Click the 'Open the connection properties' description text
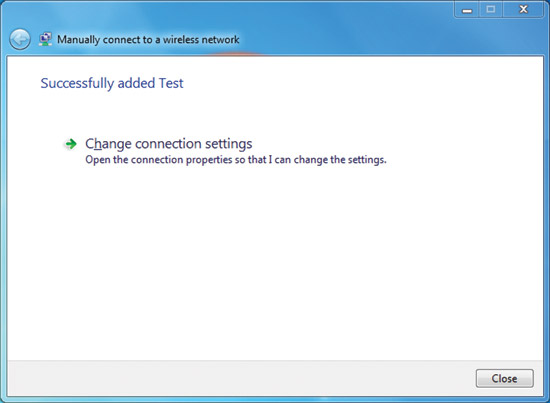Screen dimensions: 550x403 click(236, 160)
